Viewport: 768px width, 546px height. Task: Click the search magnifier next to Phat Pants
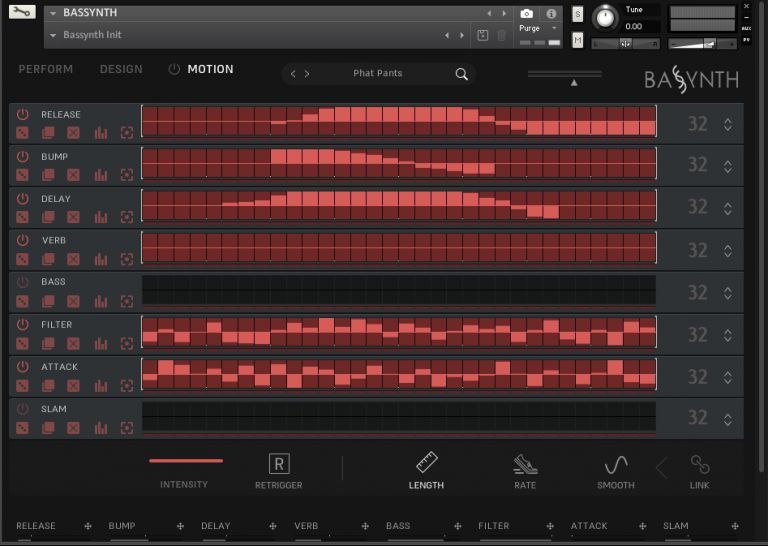point(461,74)
